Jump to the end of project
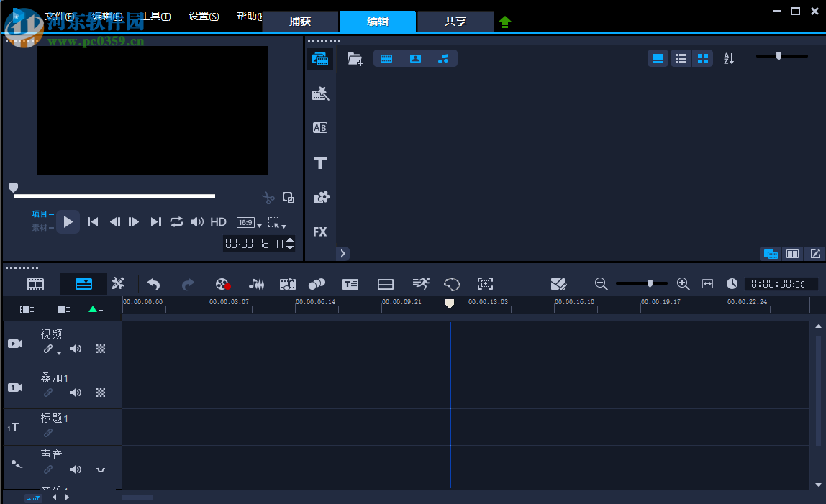The width and height of the screenshot is (826, 504). 155,221
